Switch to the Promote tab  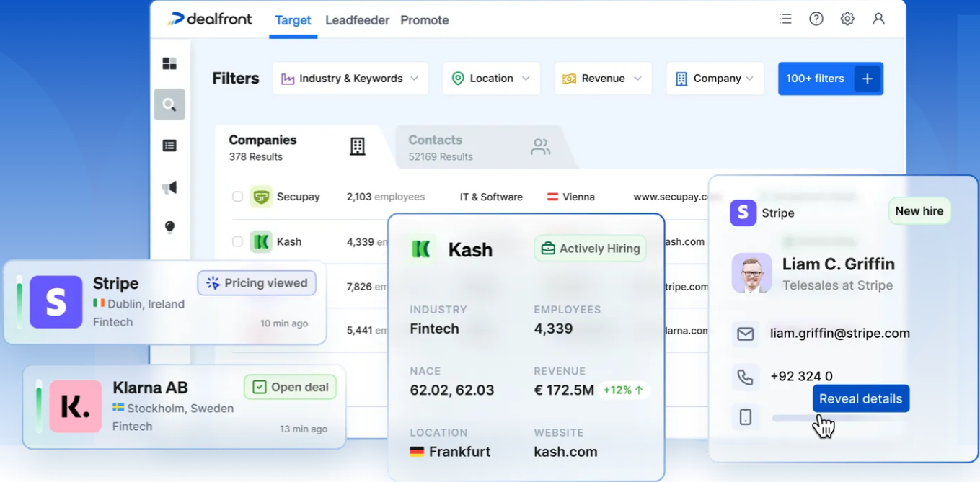[425, 20]
